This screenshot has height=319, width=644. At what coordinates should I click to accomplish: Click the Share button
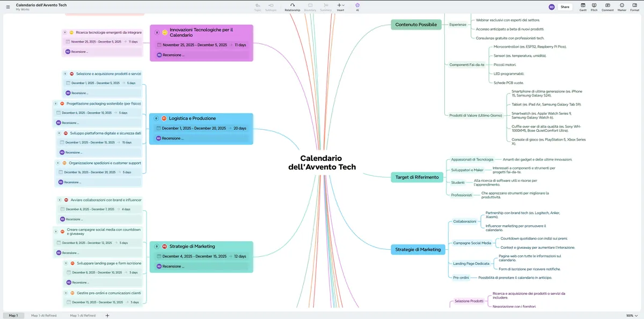point(565,7)
